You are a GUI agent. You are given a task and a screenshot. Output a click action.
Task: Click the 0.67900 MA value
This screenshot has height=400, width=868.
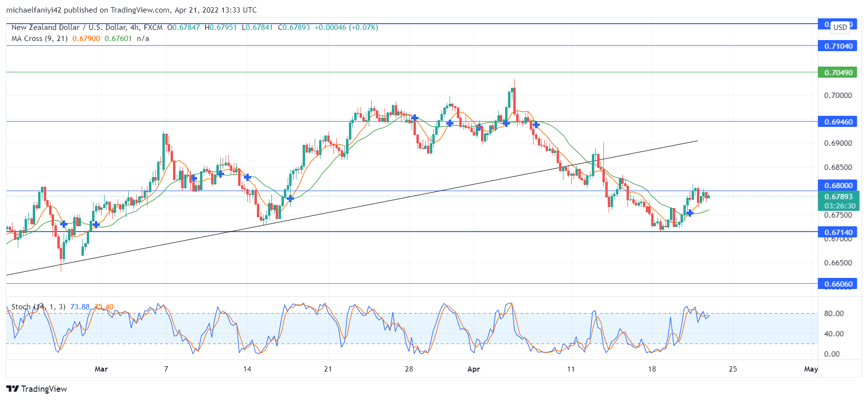(x=86, y=39)
